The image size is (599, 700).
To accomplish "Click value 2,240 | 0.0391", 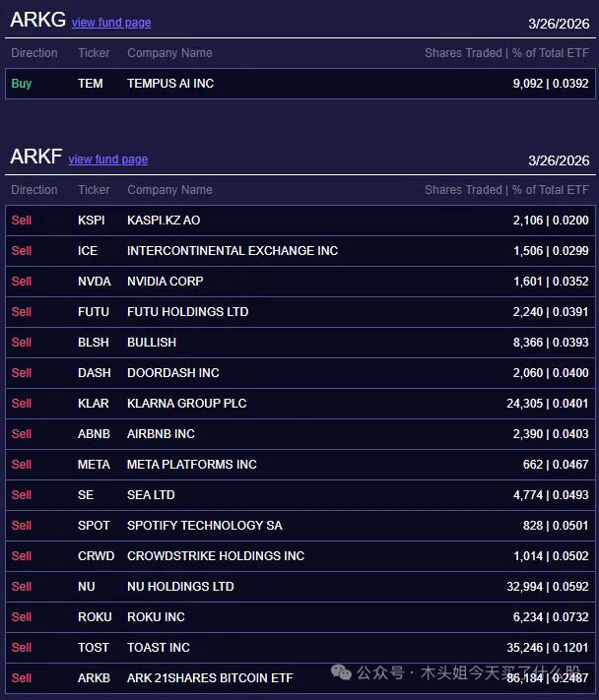I will 551,312.
